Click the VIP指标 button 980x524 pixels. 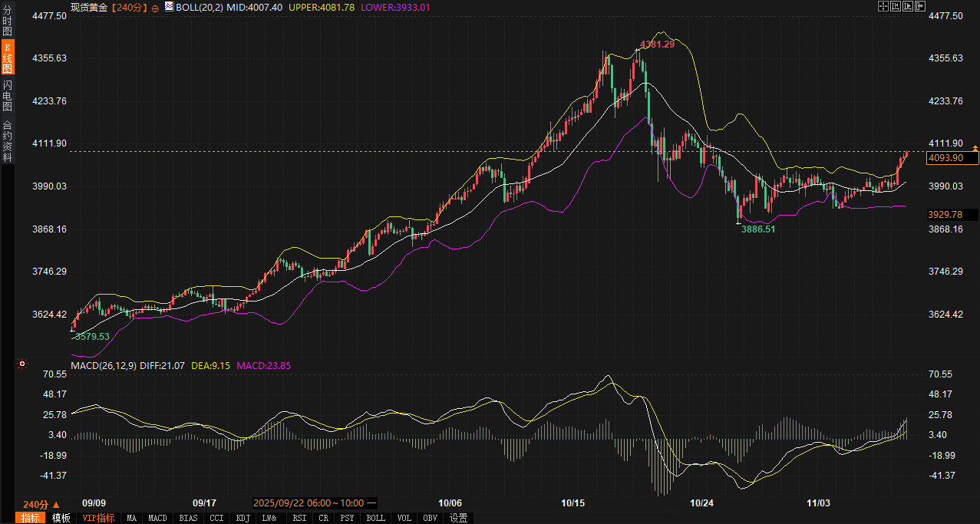[x=97, y=518]
